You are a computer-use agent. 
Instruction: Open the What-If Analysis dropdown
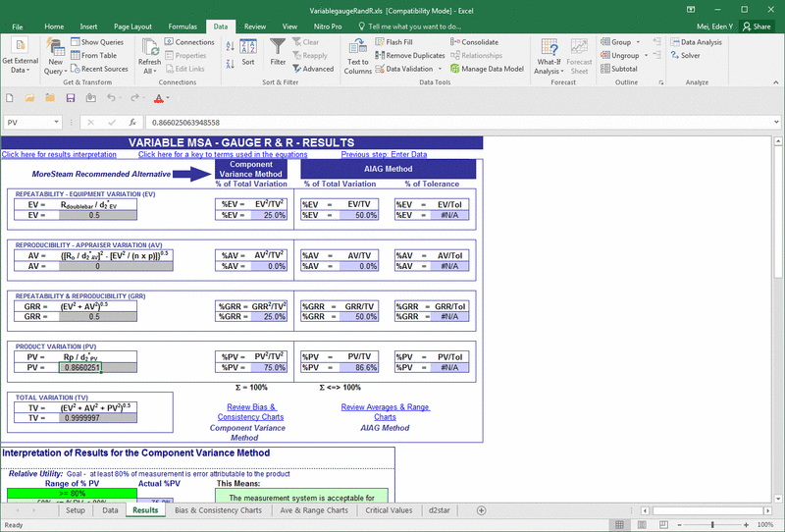549,56
